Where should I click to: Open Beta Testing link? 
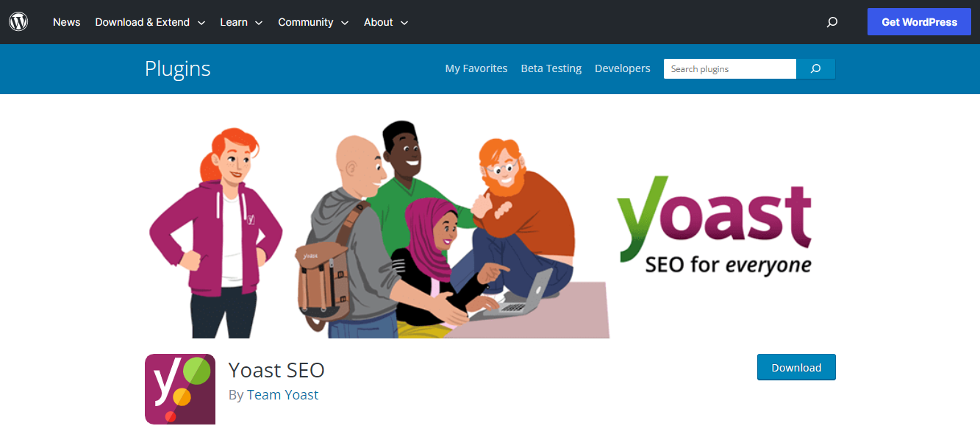pos(551,68)
